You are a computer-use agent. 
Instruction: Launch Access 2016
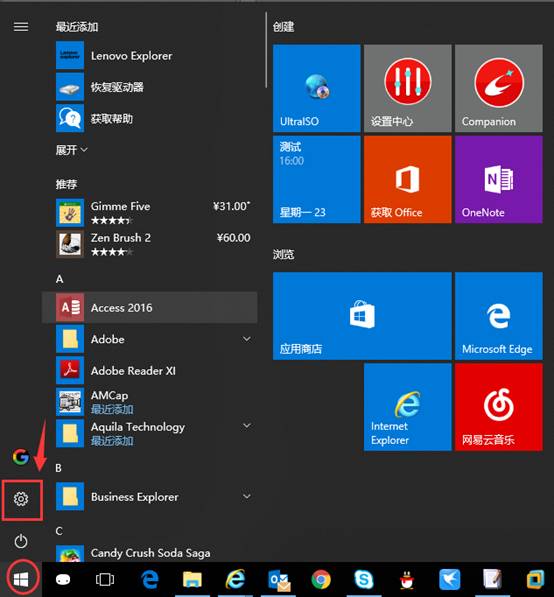149,307
